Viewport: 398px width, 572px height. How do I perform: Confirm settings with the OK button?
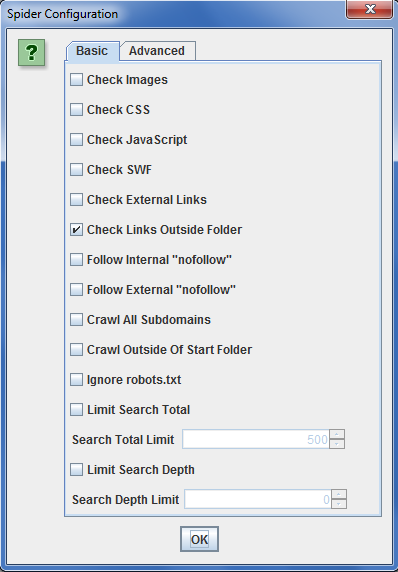click(x=199, y=539)
